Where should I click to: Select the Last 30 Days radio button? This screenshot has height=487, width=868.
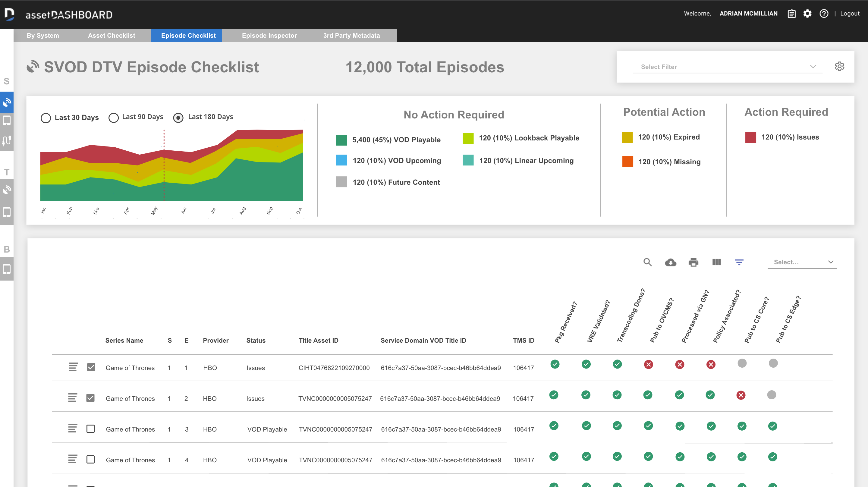pos(46,118)
